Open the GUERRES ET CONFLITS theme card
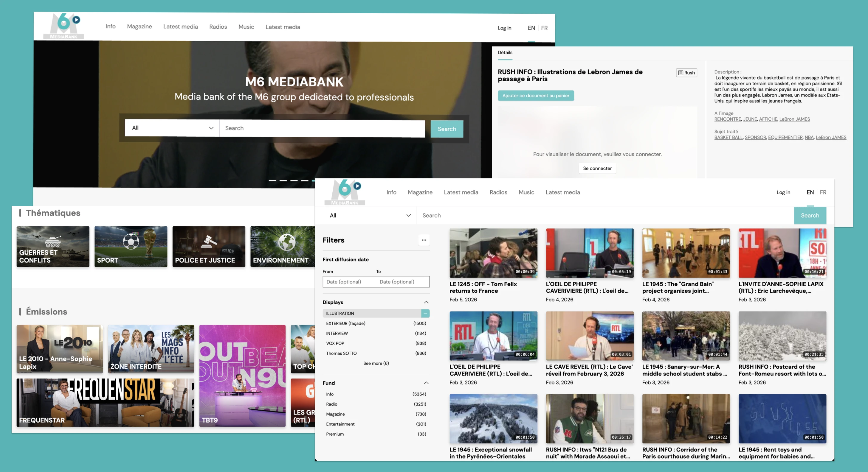868x472 pixels. point(53,247)
